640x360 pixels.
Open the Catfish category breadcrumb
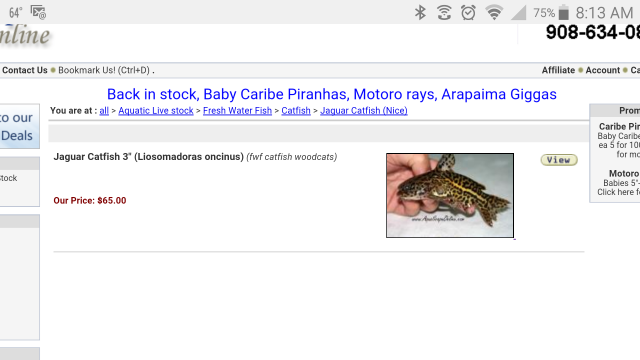(x=296, y=111)
